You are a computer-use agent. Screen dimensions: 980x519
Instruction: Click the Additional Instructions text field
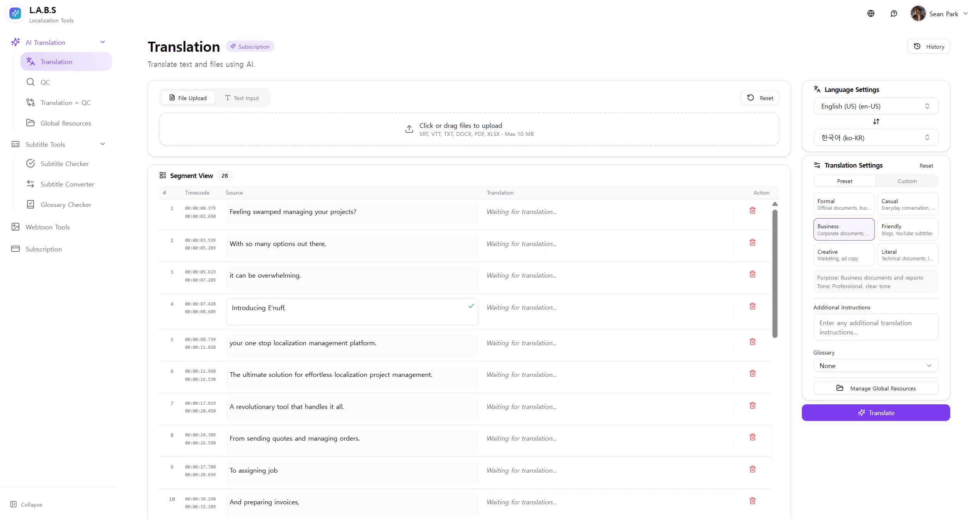tap(875, 327)
